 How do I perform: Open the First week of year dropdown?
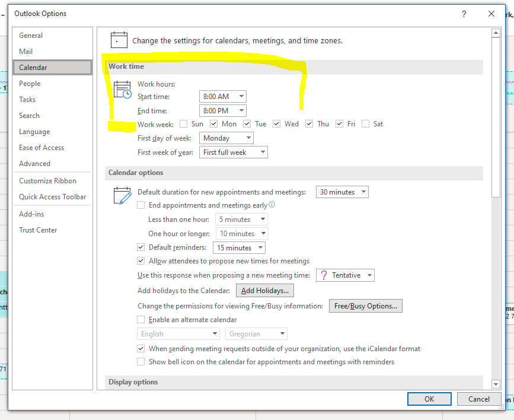234,152
